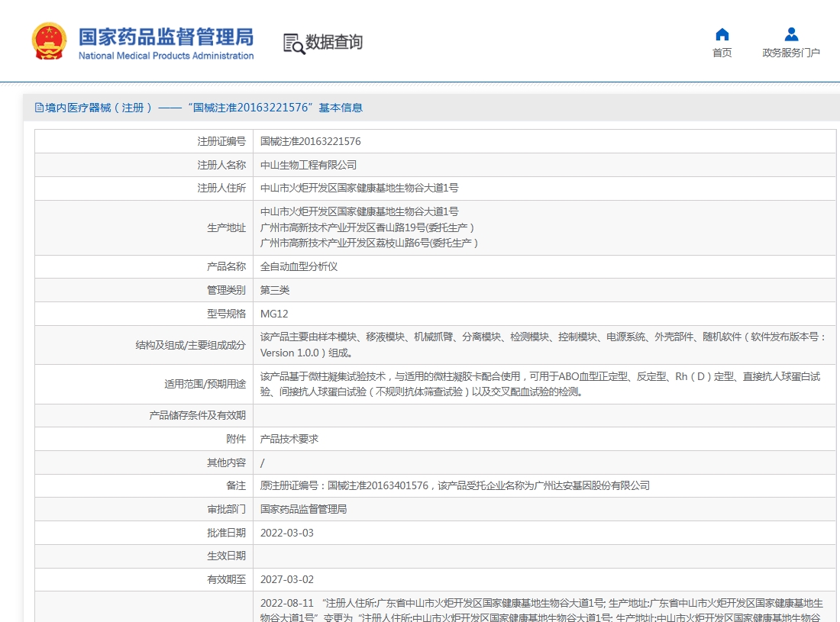Select expiry date 2027-03-02

287,579
